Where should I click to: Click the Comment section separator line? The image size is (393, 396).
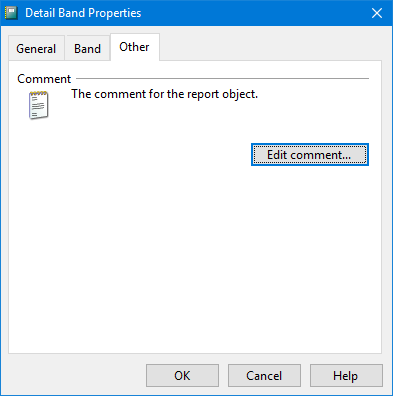click(223, 79)
